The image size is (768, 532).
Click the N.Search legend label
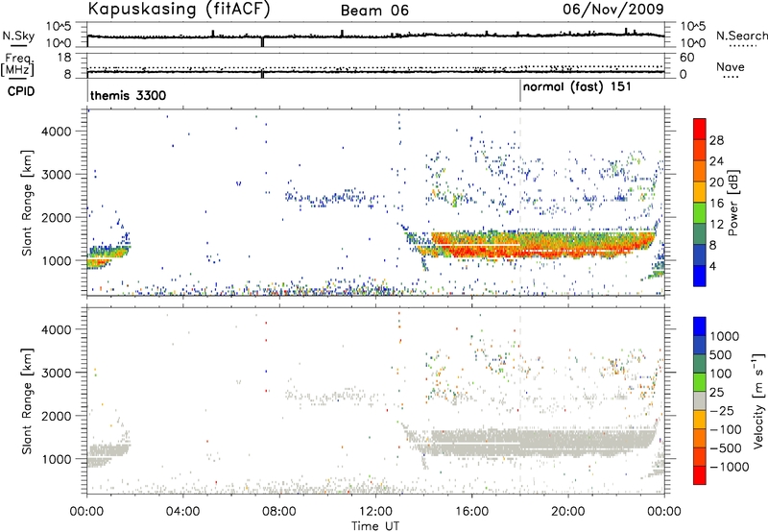[742, 36]
